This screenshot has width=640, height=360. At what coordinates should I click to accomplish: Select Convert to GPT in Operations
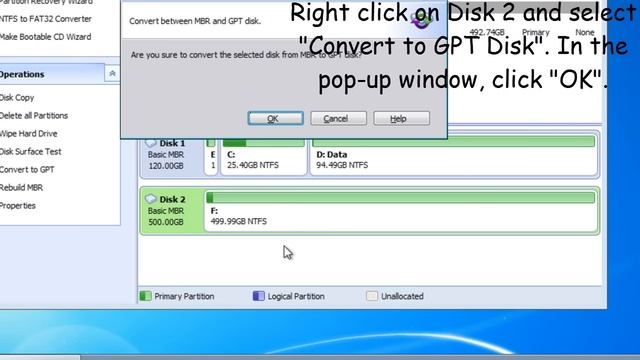click(x=27, y=169)
